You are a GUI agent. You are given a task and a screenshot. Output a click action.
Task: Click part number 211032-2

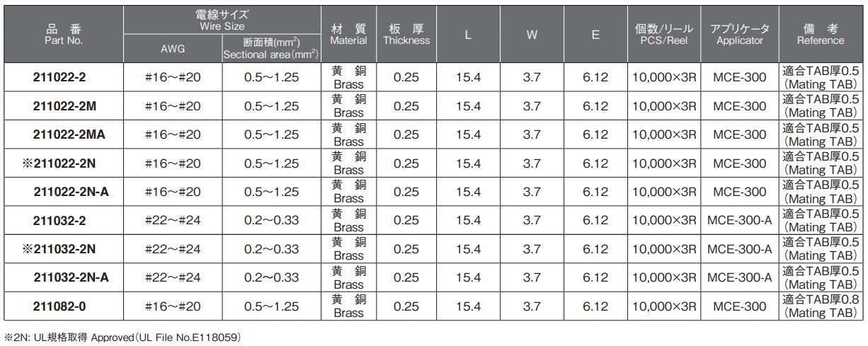[63, 221]
